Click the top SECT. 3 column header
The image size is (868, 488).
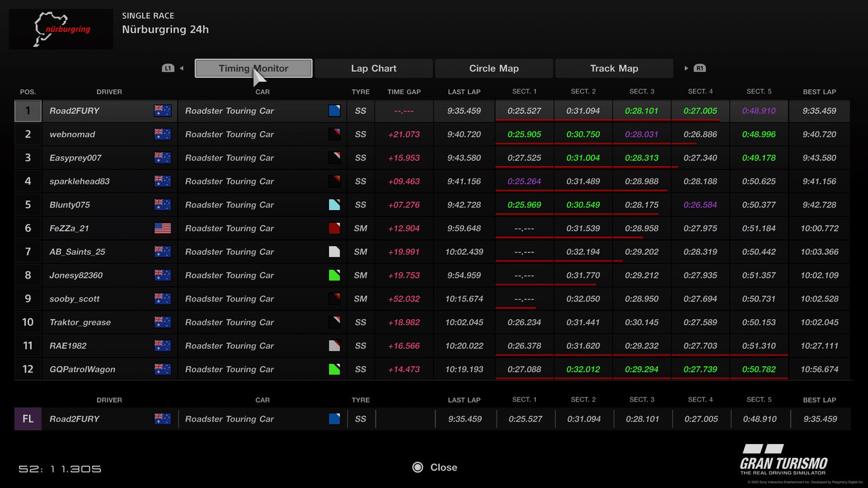(642, 91)
